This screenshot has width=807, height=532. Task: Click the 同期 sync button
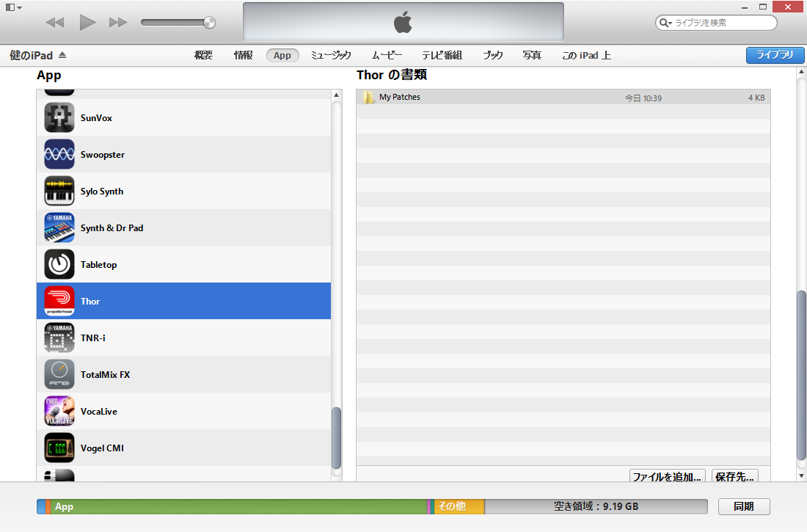tap(744, 506)
